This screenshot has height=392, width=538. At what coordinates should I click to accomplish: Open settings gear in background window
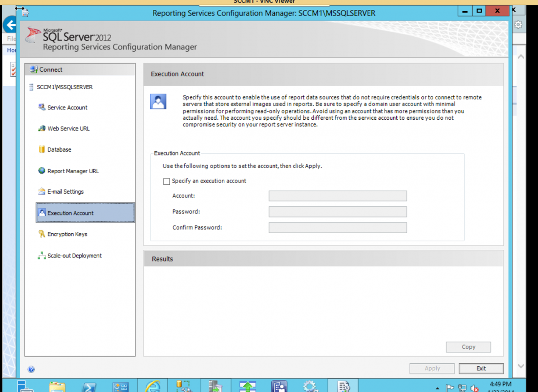(518, 25)
